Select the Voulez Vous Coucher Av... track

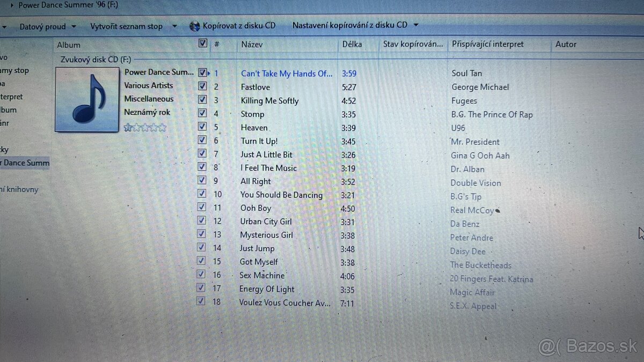click(x=285, y=302)
